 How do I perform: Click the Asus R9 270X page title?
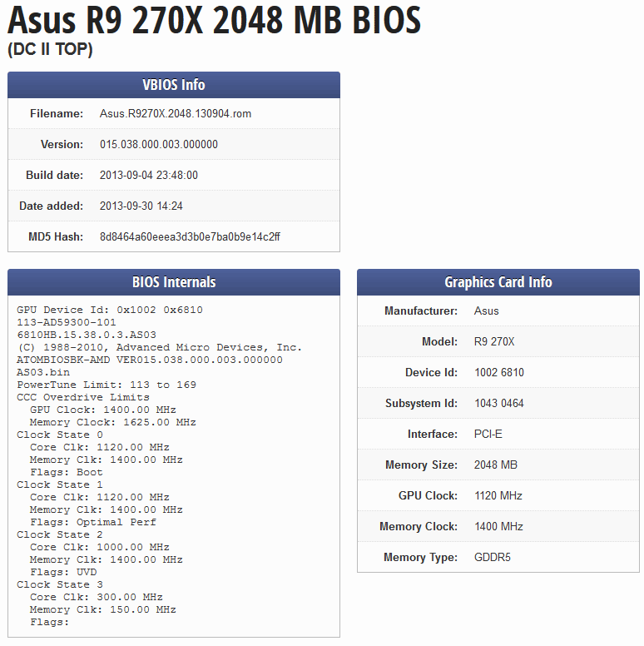[214, 21]
